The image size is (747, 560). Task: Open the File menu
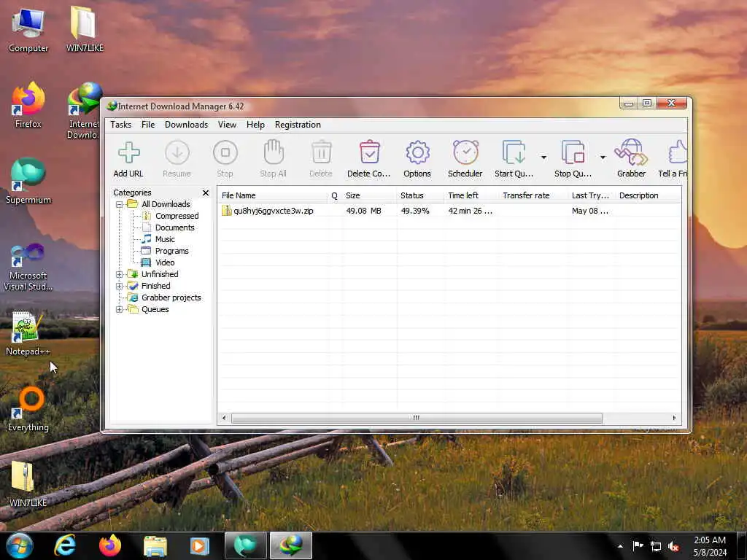(148, 125)
